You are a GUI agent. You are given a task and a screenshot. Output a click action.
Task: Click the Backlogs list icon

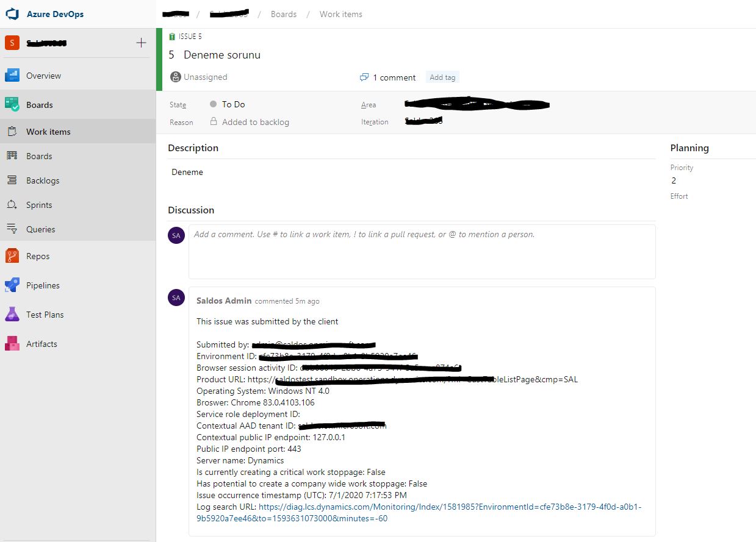[12, 180]
